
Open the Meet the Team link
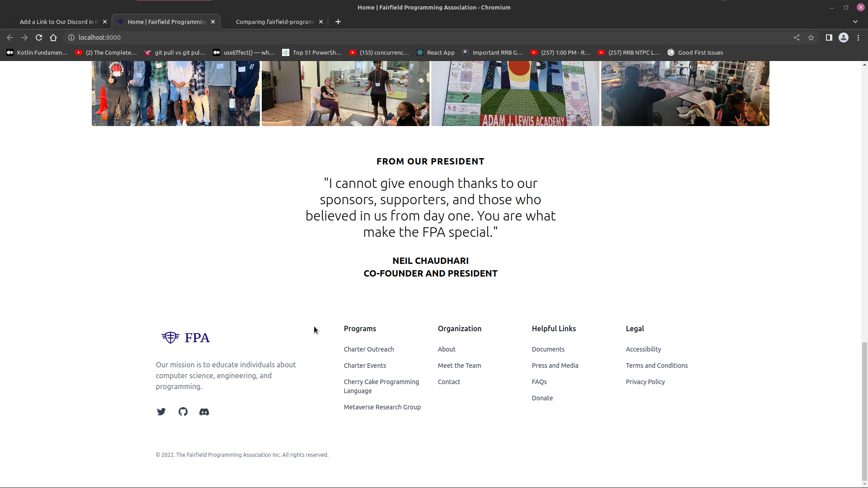[459, 366]
